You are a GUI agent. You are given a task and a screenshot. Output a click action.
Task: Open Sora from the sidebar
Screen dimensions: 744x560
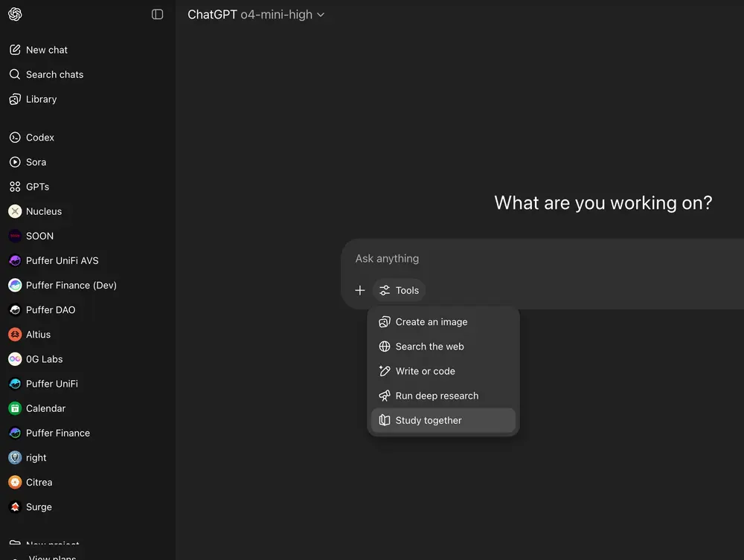point(36,162)
